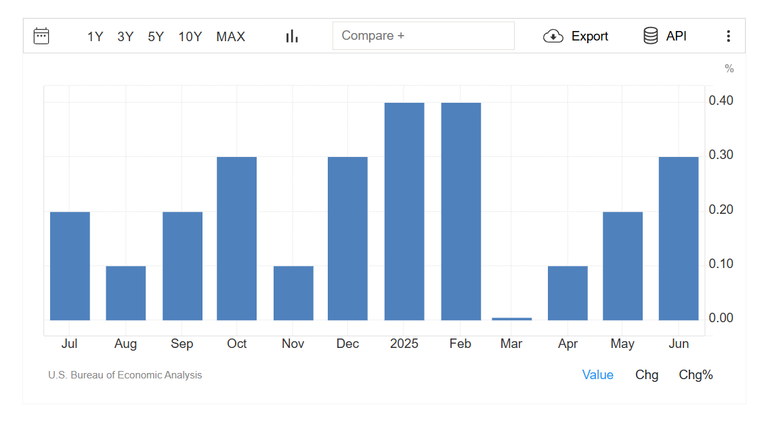Click the Jun x-axis label

click(679, 344)
